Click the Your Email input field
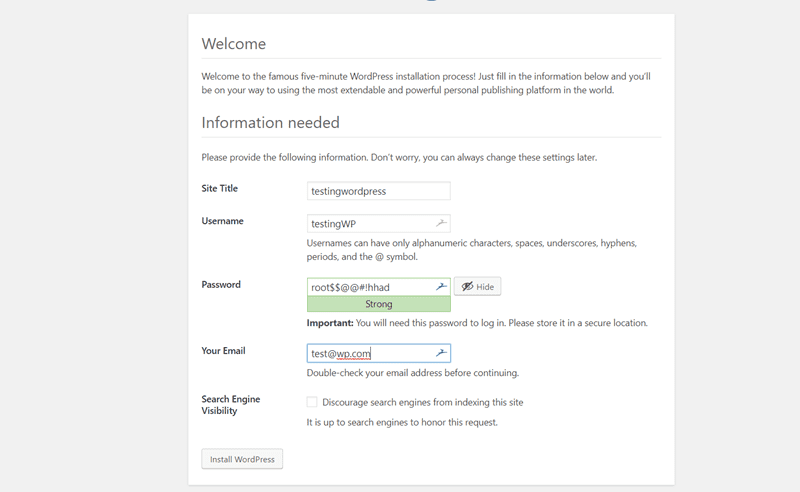This screenshot has width=800, height=492. pos(379,353)
